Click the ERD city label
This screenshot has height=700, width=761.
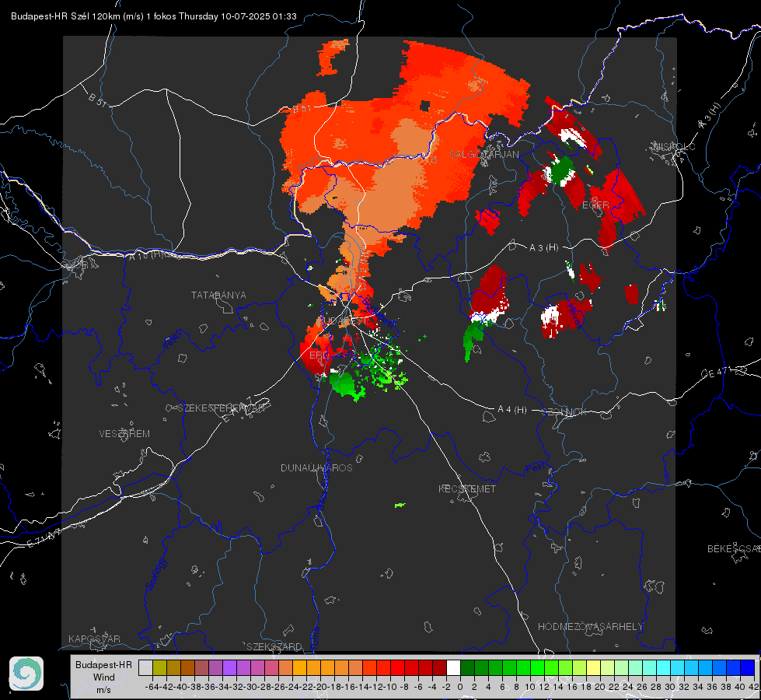(319, 355)
